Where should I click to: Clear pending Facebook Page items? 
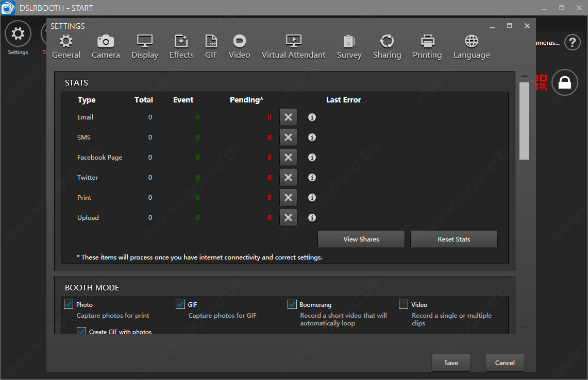tap(288, 158)
